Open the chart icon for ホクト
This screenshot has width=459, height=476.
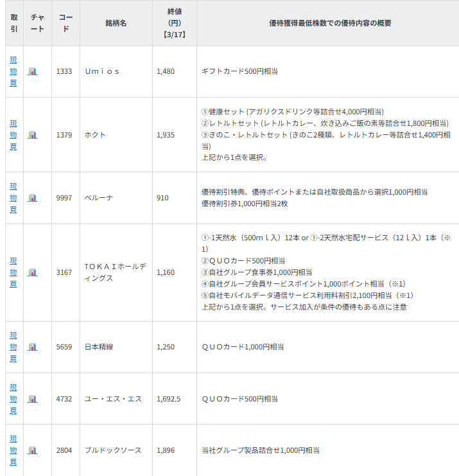(33, 135)
